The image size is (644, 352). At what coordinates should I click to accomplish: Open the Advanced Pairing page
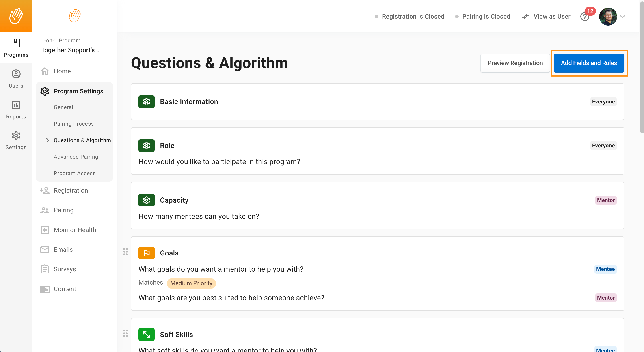pos(76,157)
